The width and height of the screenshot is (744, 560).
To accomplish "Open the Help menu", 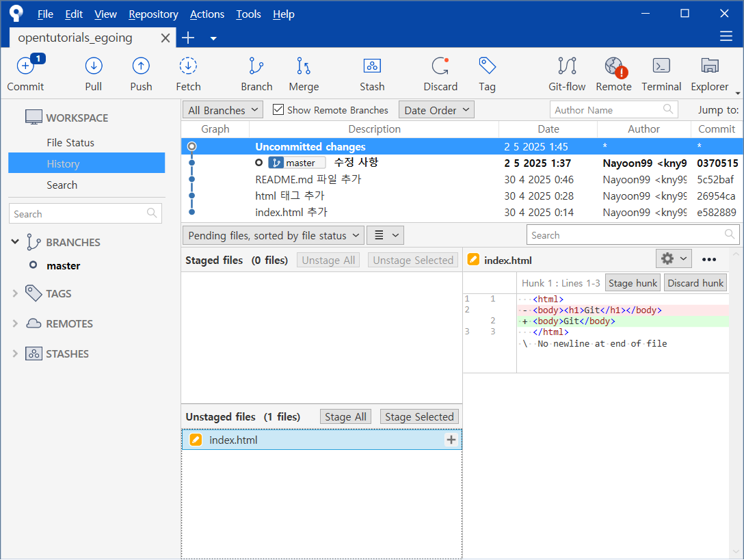I will click(x=284, y=14).
